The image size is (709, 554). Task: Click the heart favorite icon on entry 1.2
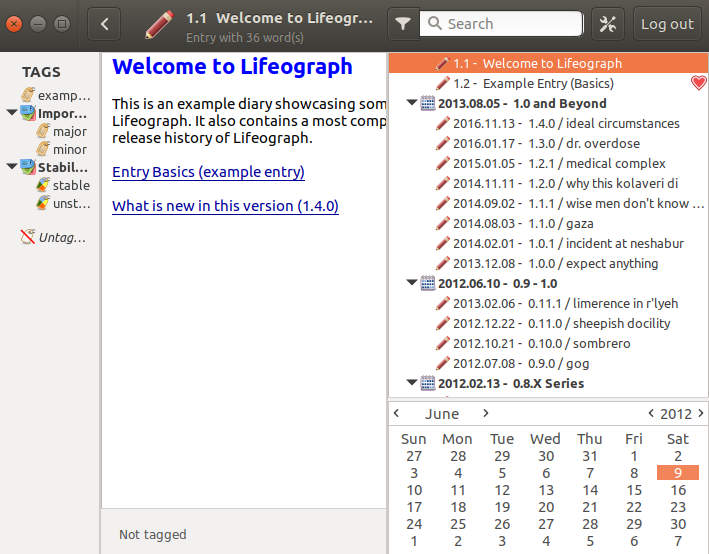pos(699,83)
